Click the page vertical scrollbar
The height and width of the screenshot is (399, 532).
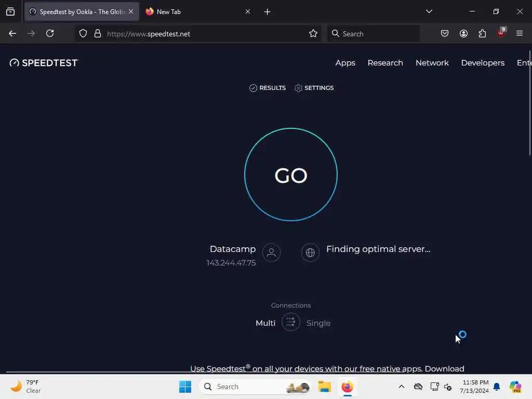click(530, 103)
